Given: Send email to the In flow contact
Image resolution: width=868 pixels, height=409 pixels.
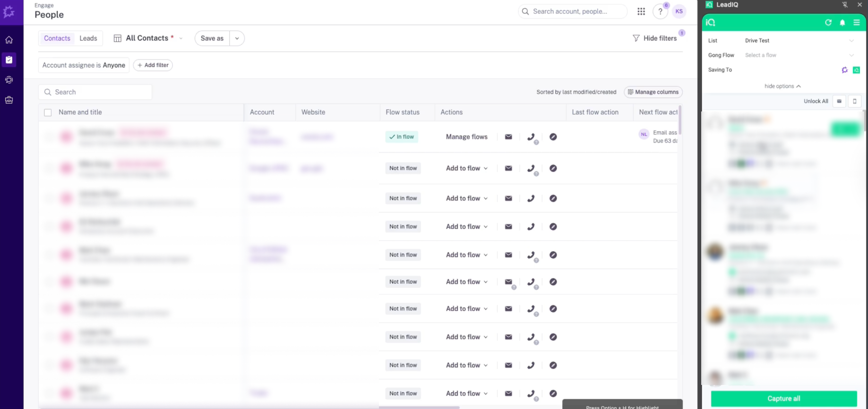Looking at the screenshot, I should [508, 137].
